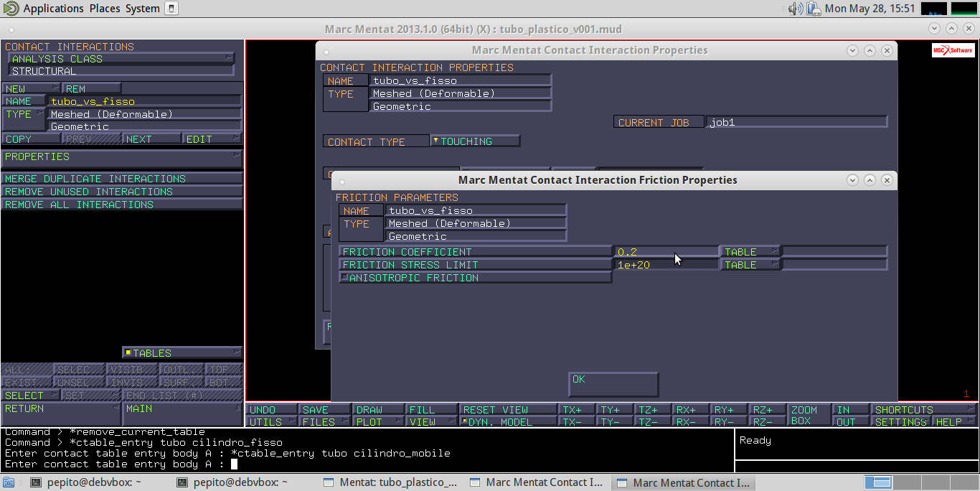The height and width of the screenshot is (491, 980).
Task: Click RESET VIEW button
Action: (509, 409)
